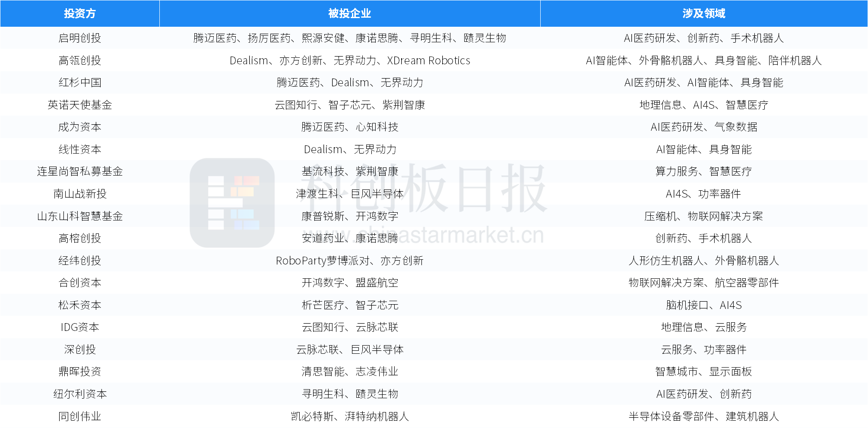Click the cell 地理信息、云服务
Screen dimensions: 868x428
click(704, 327)
